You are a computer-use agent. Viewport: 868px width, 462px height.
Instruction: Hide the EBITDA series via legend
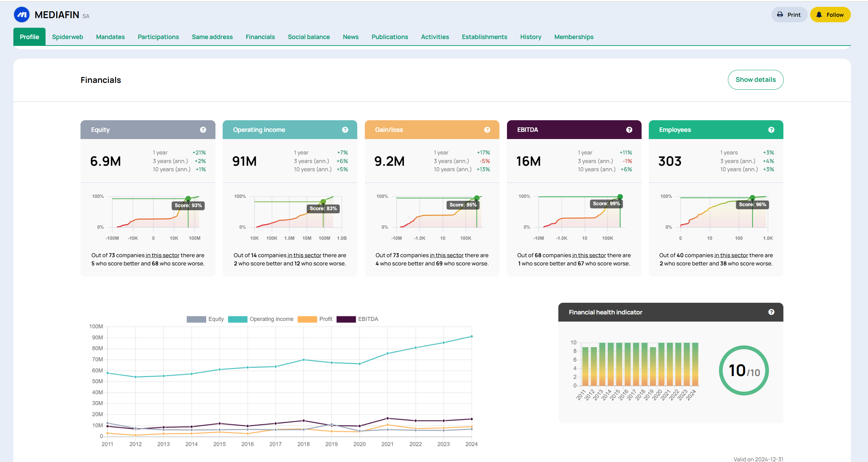pyautogui.click(x=358, y=319)
